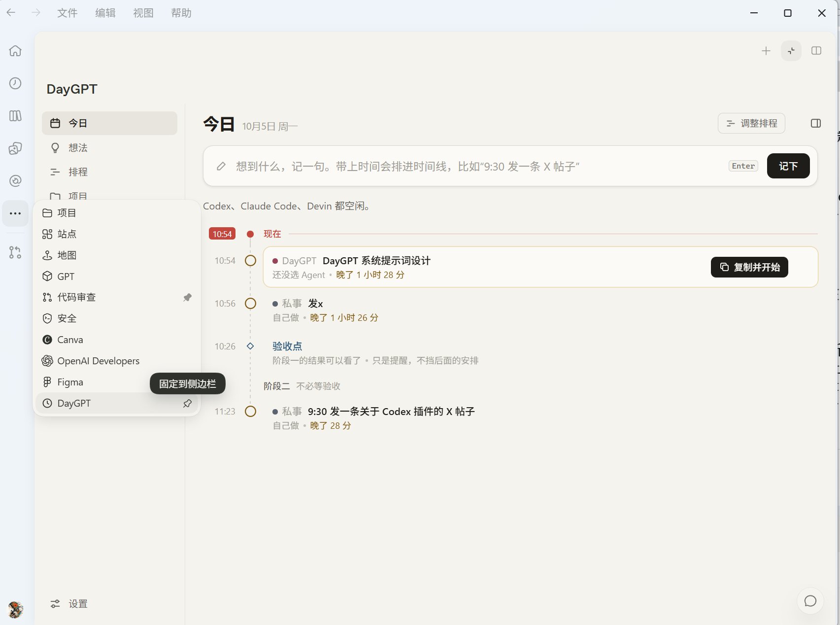Click the Codex、Claude Code、Devin 都空闲 status line
Screen dimensions: 840x625
pos(288,206)
